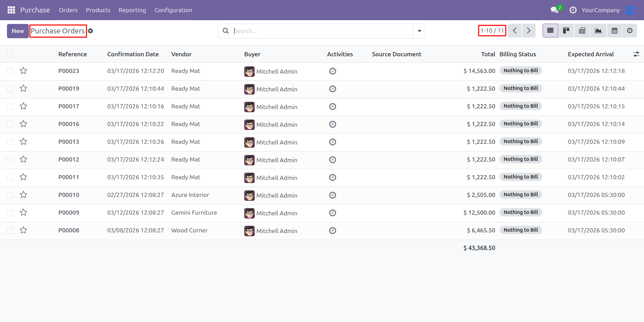The height and width of the screenshot is (322, 644).
Task: Switch to pivot table view
Action: (582, 31)
